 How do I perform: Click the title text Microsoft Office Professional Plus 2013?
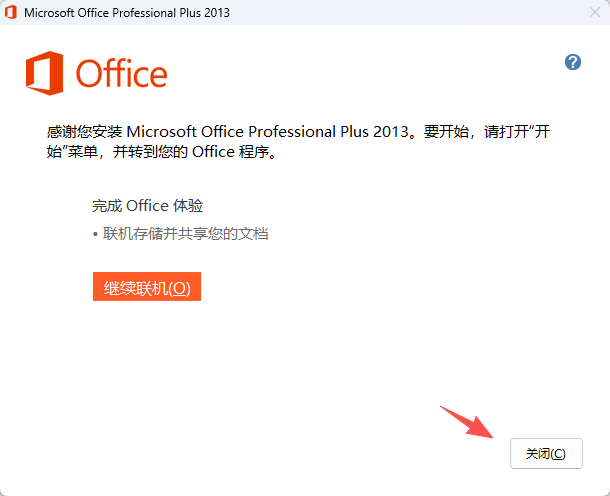coord(127,12)
